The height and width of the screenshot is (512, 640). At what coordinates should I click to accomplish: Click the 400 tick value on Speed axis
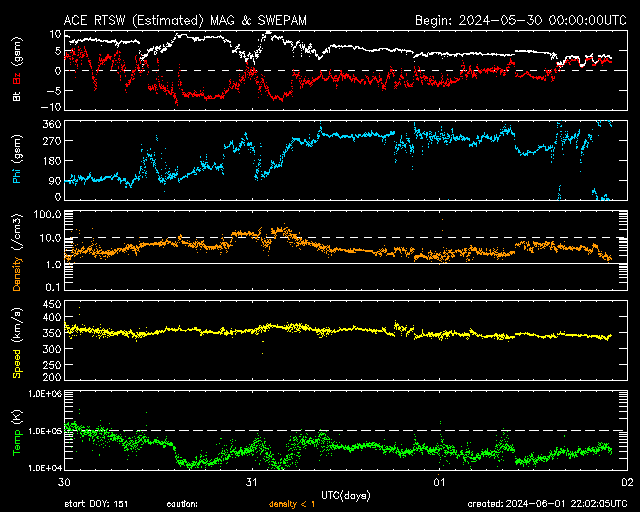[52, 317]
